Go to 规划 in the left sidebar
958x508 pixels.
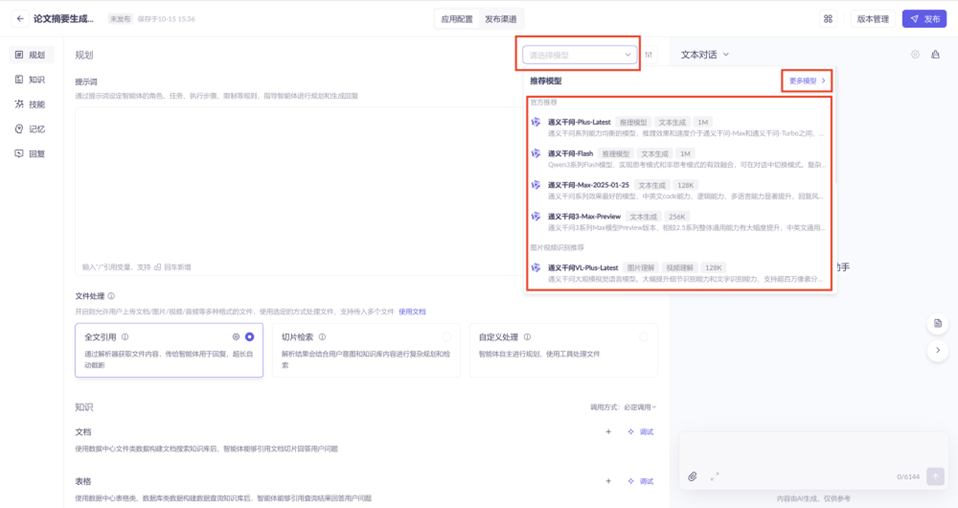pos(31,55)
